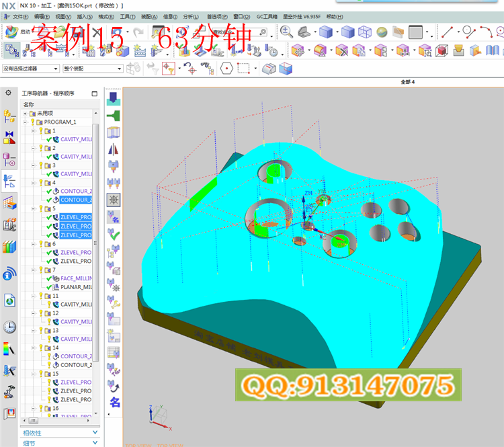Viewport: 504px width, 447px height.
Task: Open the selection scope dropdown 整个装配
Action: coord(93,69)
